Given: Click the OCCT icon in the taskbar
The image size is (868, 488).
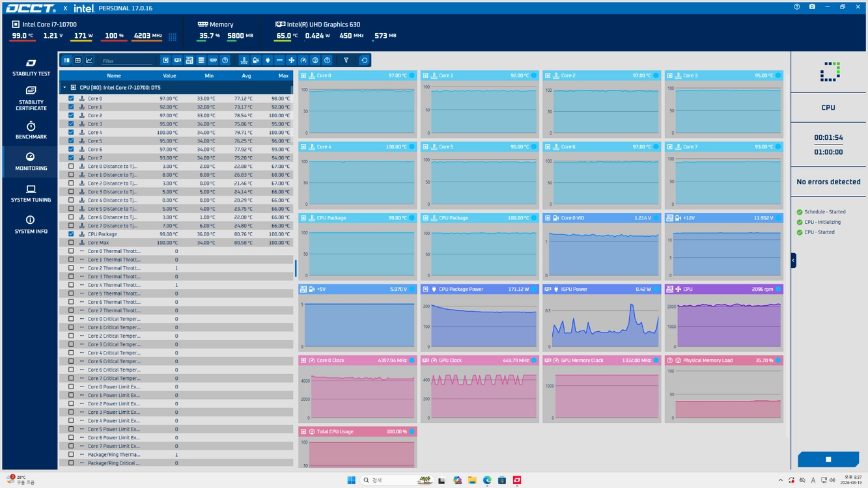Looking at the screenshot, I should click(x=517, y=480).
